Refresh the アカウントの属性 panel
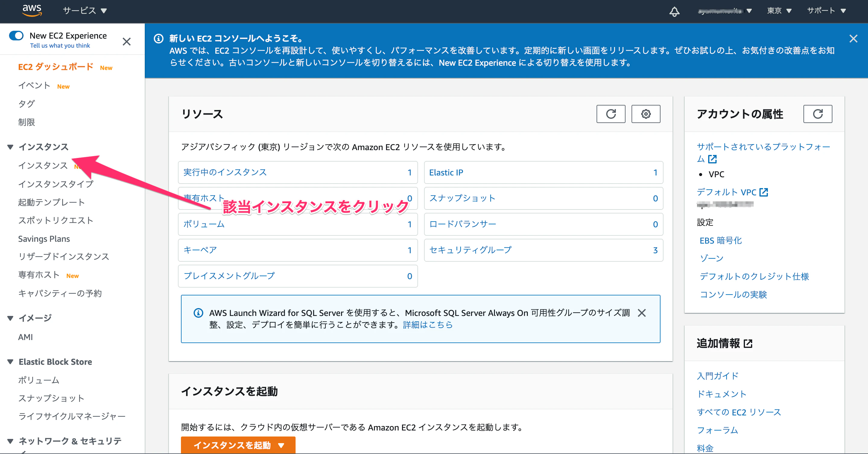The width and height of the screenshot is (868, 454). tap(817, 114)
